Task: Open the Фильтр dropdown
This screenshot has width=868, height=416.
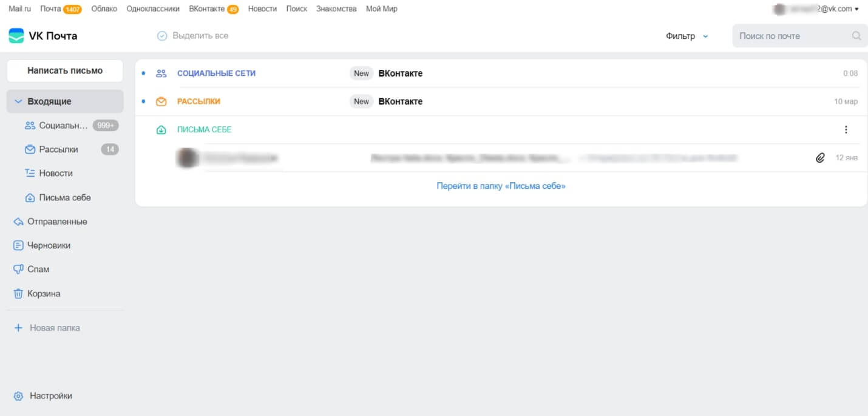Action: pos(687,36)
